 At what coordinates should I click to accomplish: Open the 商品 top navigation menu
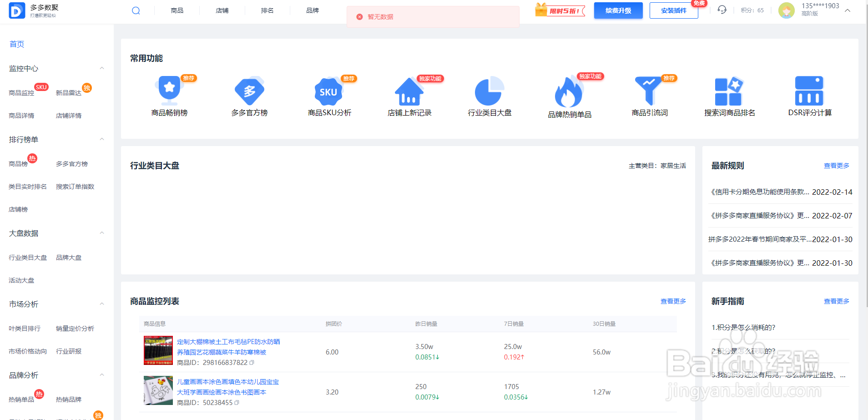[177, 10]
